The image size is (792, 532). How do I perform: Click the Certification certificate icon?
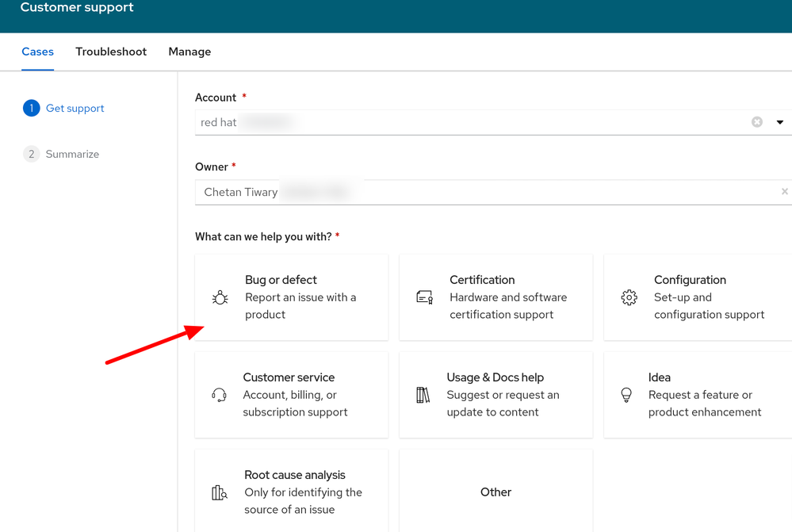[x=424, y=297]
